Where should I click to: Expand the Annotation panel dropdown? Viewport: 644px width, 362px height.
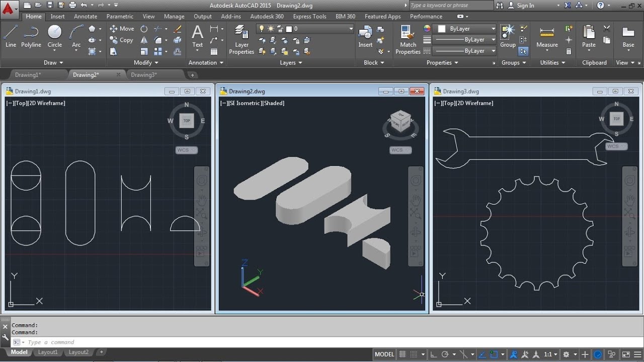coord(206,63)
